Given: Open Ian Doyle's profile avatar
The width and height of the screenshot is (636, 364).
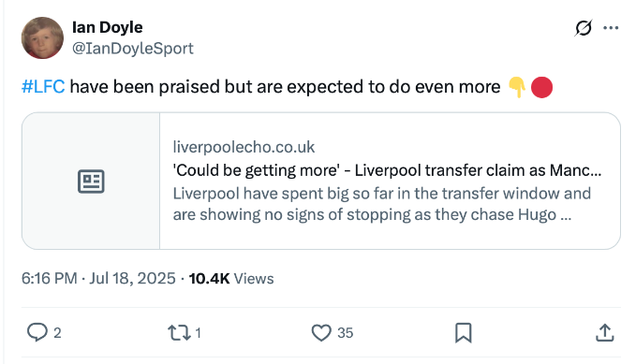Looking at the screenshot, I should (x=42, y=37).
